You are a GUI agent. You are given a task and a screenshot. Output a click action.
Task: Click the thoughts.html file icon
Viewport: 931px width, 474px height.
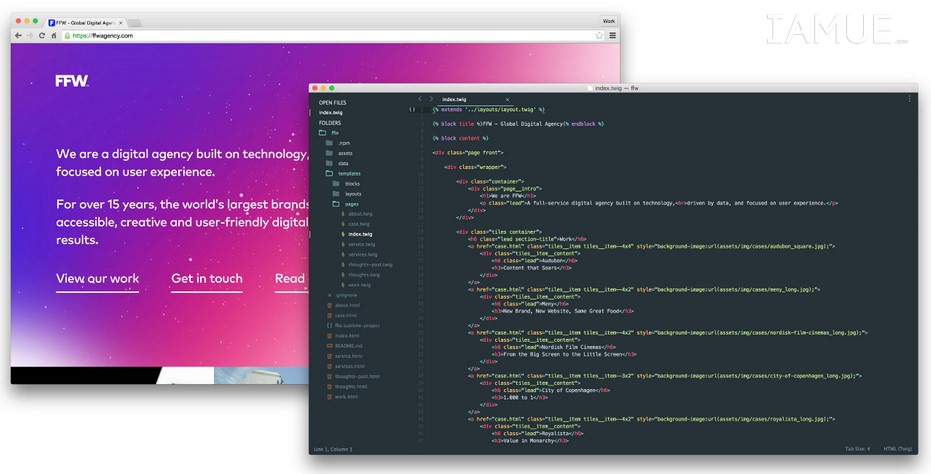click(x=330, y=386)
